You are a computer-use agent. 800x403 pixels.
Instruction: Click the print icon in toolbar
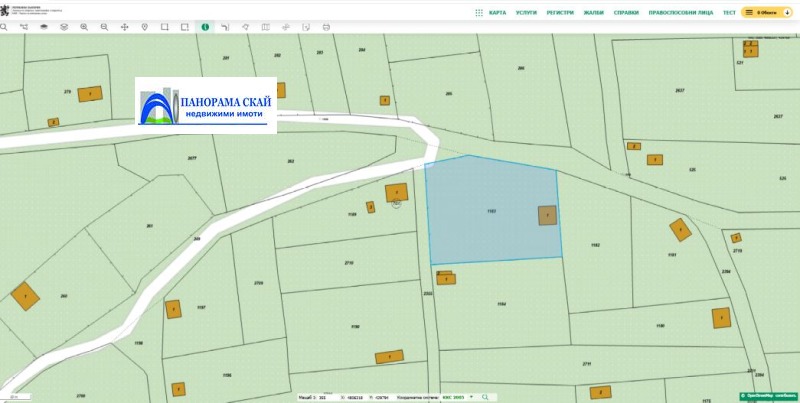pyautogui.click(x=326, y=27)
